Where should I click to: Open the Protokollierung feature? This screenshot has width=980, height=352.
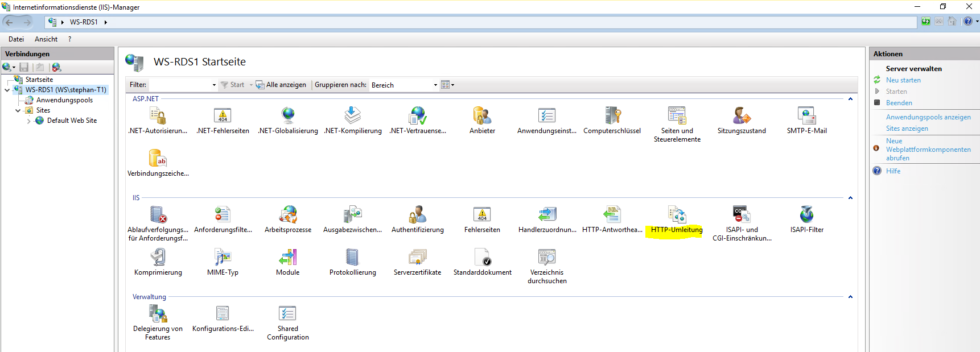[x=353, y=262]
